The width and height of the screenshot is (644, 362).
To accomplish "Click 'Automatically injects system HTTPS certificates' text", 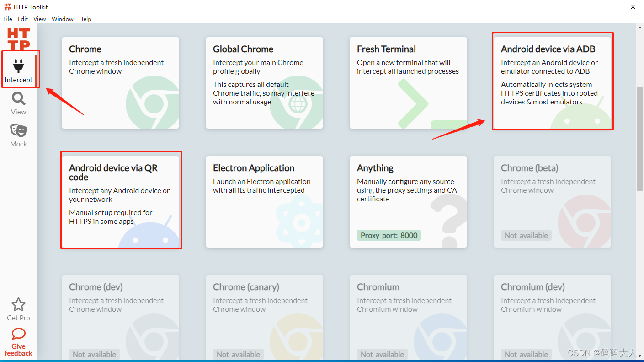I will (x=549, y=93).
